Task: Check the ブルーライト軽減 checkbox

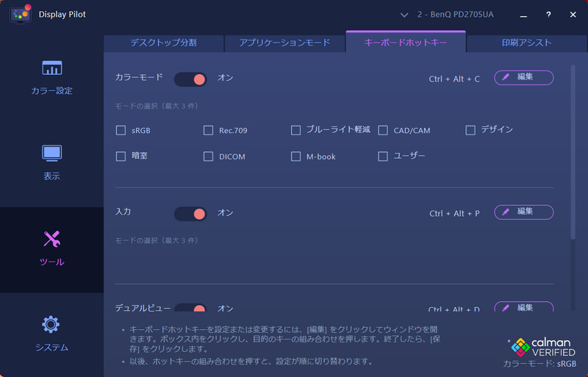Action: (x=296, y=130)
